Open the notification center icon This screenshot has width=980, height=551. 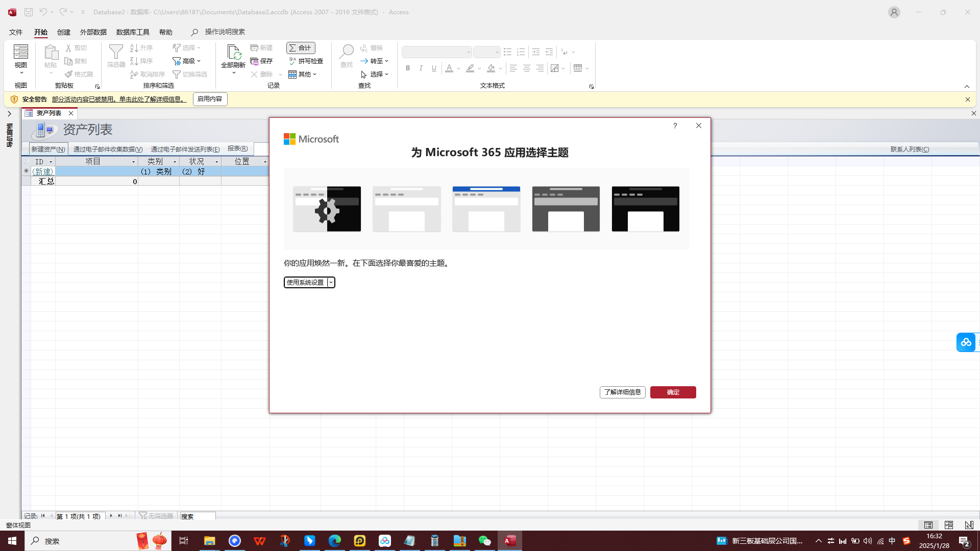tap(964, 541)
